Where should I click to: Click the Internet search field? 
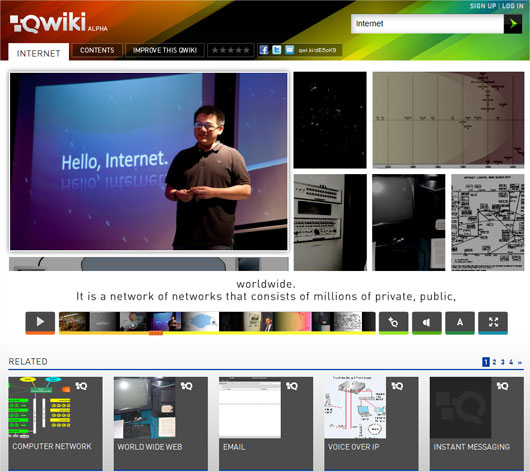(427, 24)
